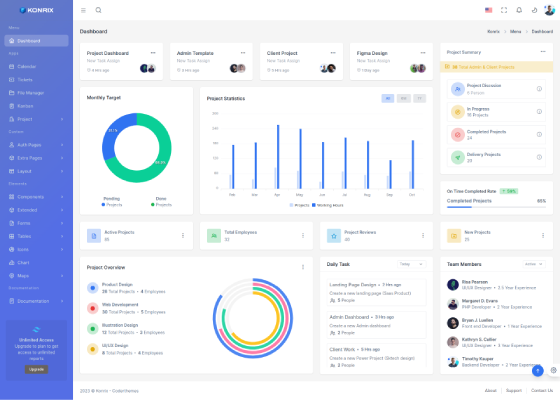Viewport: 560px width, 400px height.
Task: Open the theme settings gear icon
Action: click(553, 370)
